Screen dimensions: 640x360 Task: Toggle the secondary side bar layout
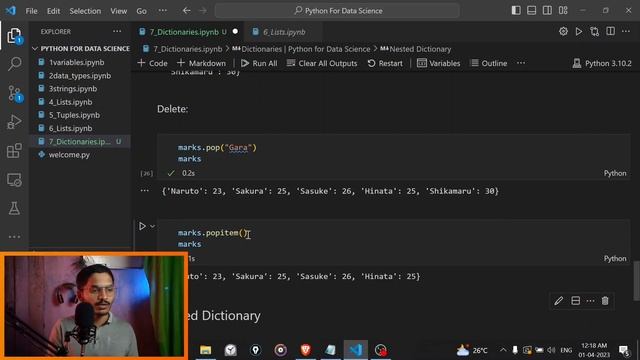[547, 11]
